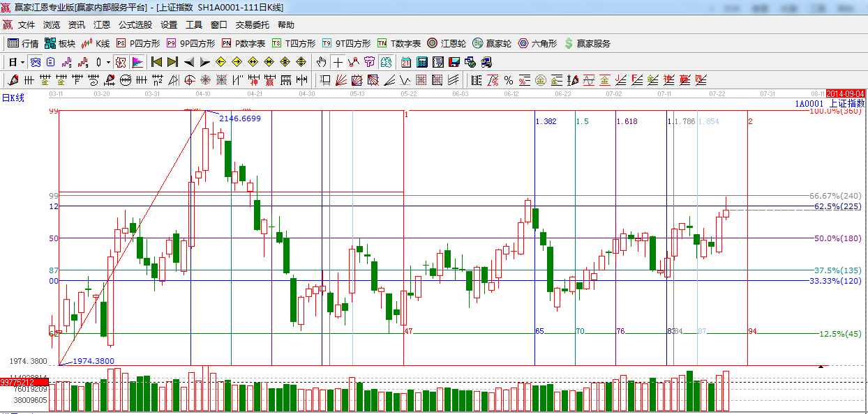Open the 交易委托 menu
The image size is (868, 414).
coord(252,24)
